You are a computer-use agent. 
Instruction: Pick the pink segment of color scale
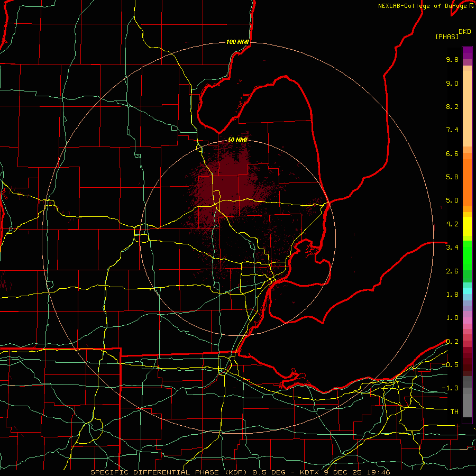click(467, 321)
